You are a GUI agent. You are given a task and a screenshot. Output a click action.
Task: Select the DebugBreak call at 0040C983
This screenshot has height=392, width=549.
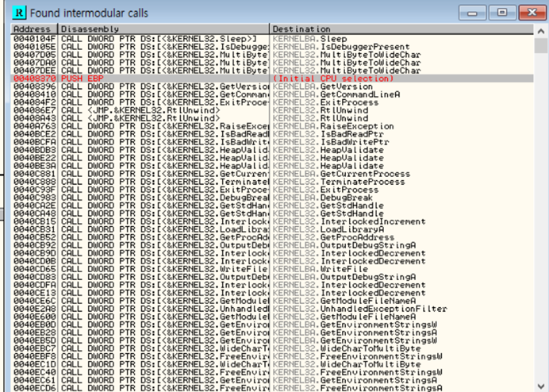[x=272, y=198]
